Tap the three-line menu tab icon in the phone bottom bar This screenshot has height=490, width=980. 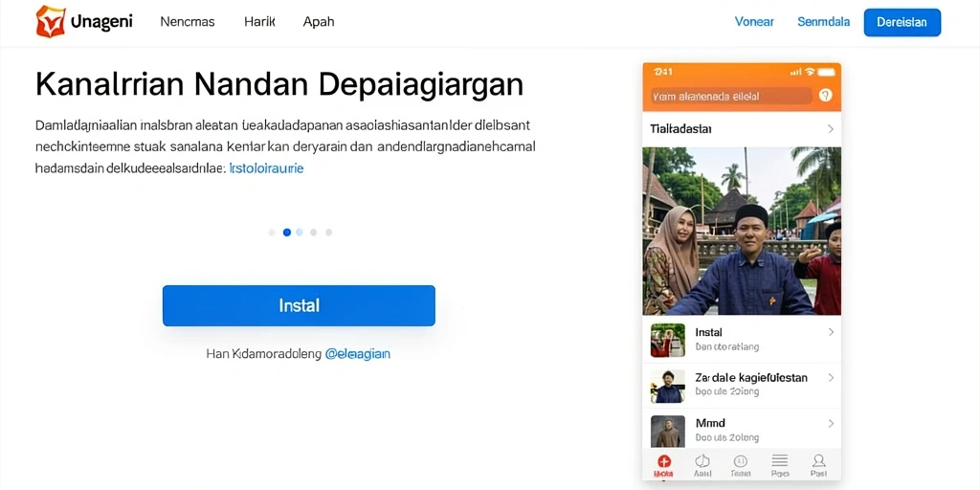point(779,461)
